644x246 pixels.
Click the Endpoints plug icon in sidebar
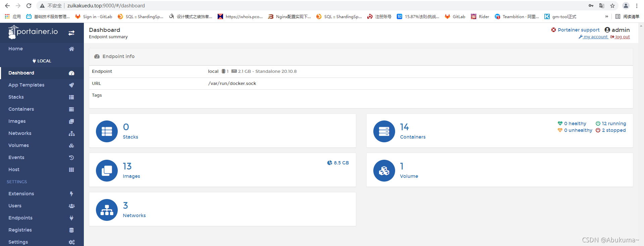point(71,218)
